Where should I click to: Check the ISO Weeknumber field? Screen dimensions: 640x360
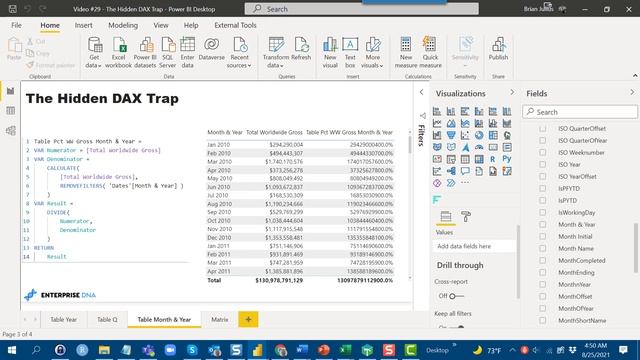[542, 153]
